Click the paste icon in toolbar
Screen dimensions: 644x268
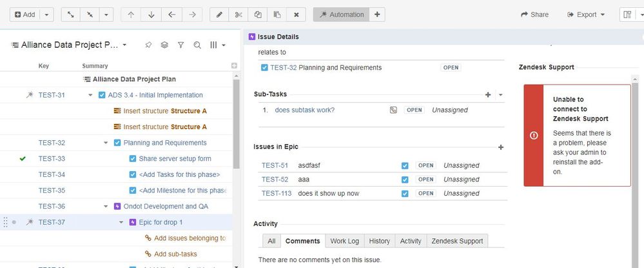point(277,14)
